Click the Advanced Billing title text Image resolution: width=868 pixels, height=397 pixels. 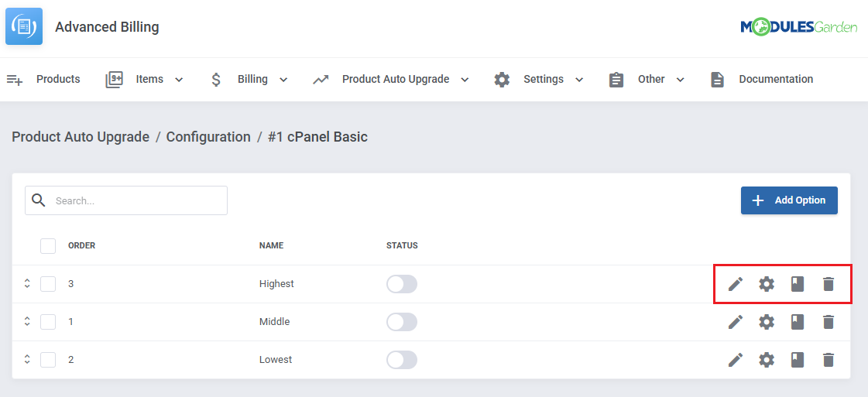pos(107,26)
